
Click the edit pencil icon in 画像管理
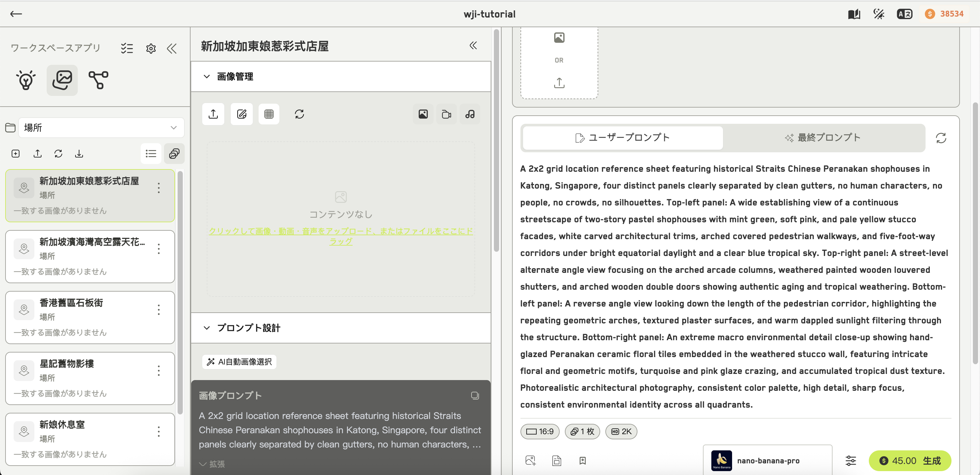[x=241, y=114]
